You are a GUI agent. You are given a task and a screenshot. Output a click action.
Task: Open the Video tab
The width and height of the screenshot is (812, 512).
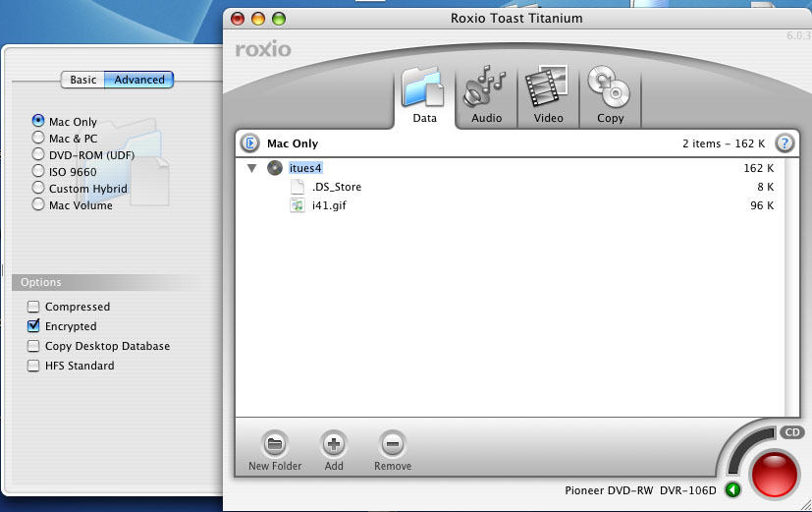tap(548, 96)
